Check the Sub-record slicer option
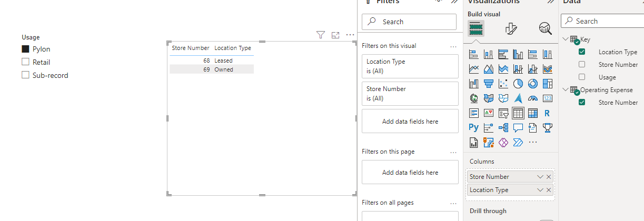Image resolution: width=644 pixels, height=221 pixels. tap(25, 75)
